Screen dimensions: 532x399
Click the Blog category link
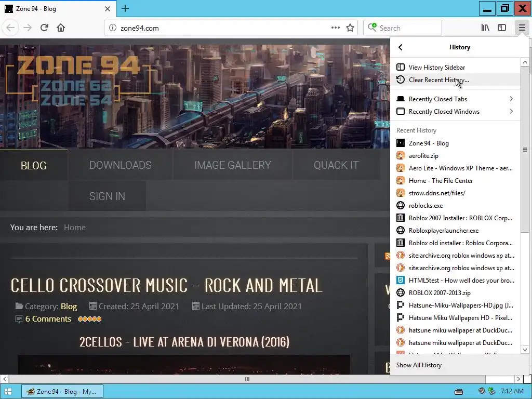click(x=69, y=307)
